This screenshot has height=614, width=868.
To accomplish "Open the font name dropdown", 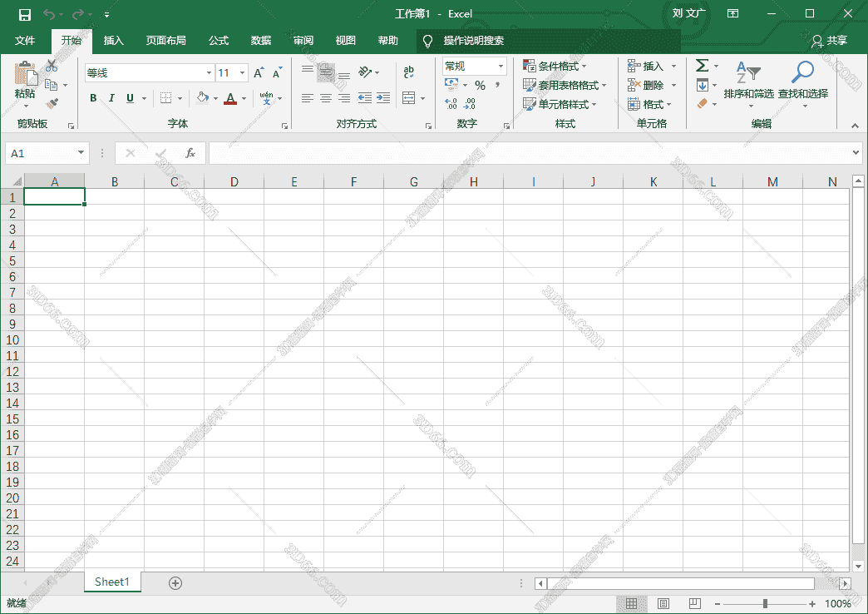I will [208, 72].
